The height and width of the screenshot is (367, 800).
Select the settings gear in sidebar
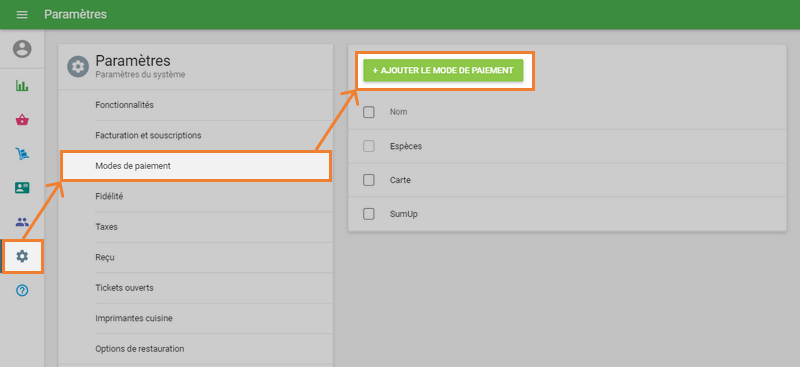point(22,256)
